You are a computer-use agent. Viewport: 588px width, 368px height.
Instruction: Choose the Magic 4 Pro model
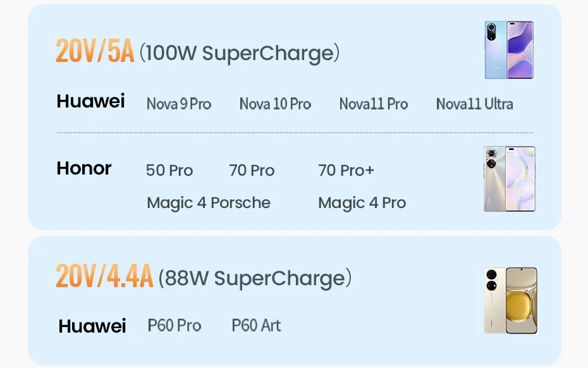(362, 203)
